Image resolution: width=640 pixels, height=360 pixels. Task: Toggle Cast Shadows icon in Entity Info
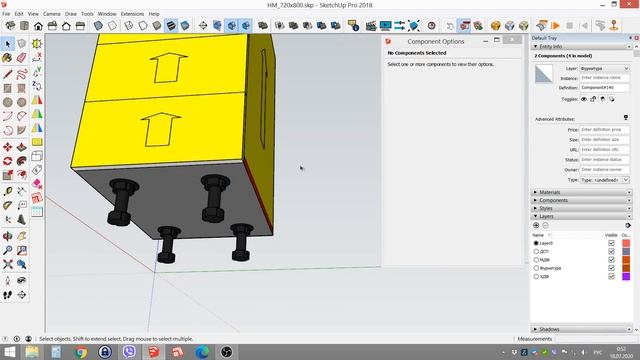coord(611,99)
